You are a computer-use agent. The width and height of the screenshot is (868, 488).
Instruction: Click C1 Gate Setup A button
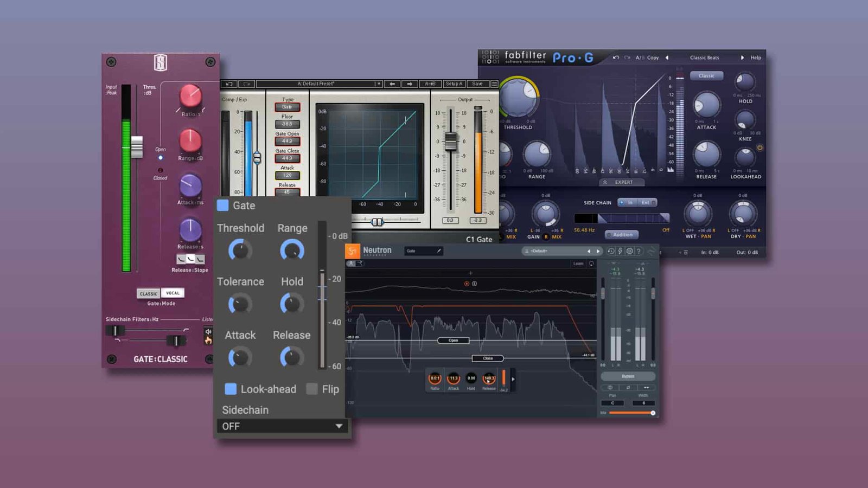click(454, 84)
